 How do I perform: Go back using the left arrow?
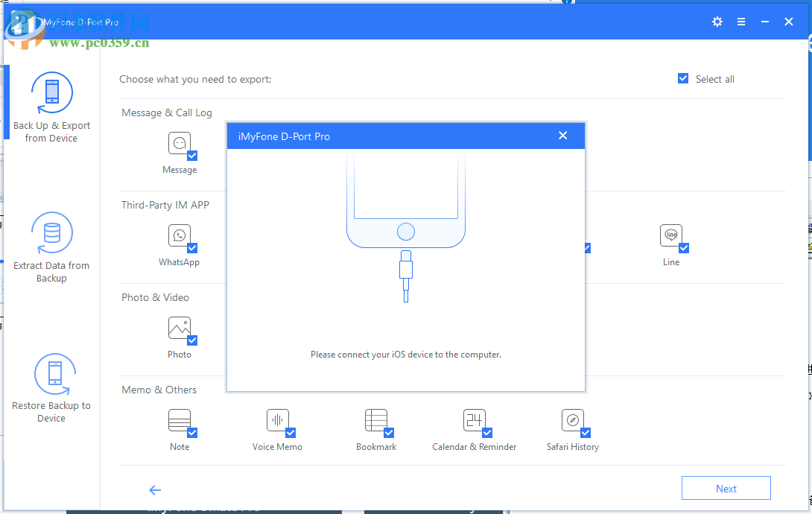[x=155, y=490]
